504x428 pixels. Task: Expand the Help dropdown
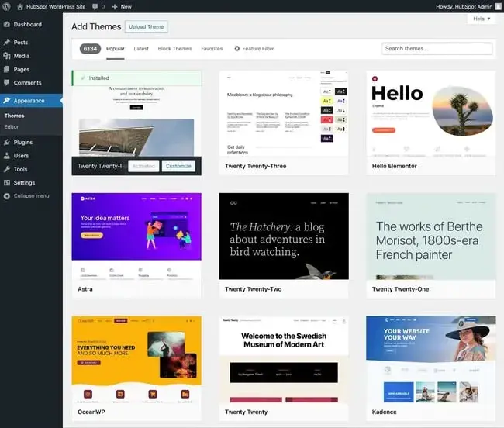481,19
